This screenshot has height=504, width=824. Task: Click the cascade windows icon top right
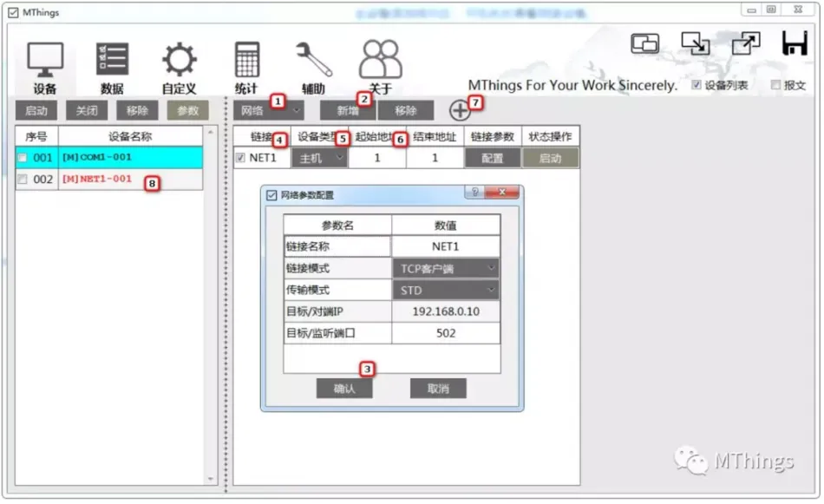647,42
